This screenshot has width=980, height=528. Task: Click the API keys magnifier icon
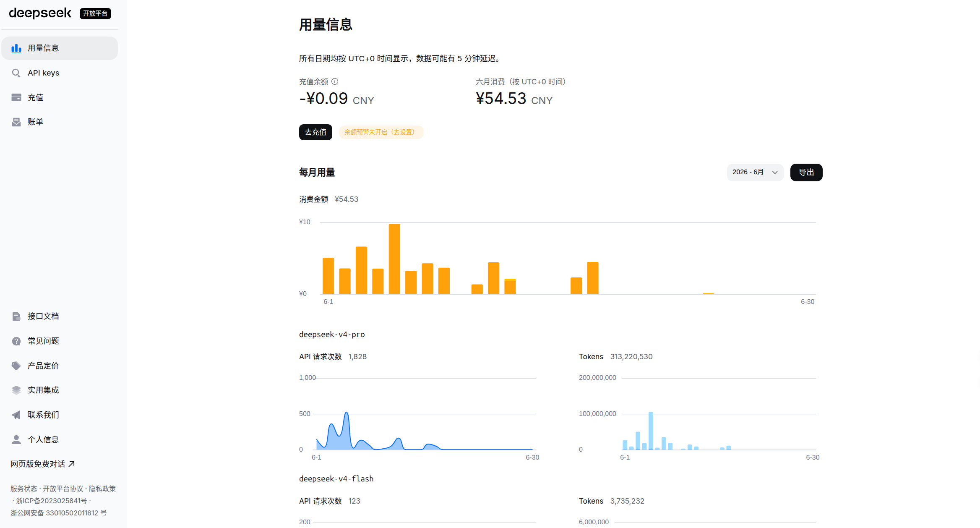click(x=16, y=73)
